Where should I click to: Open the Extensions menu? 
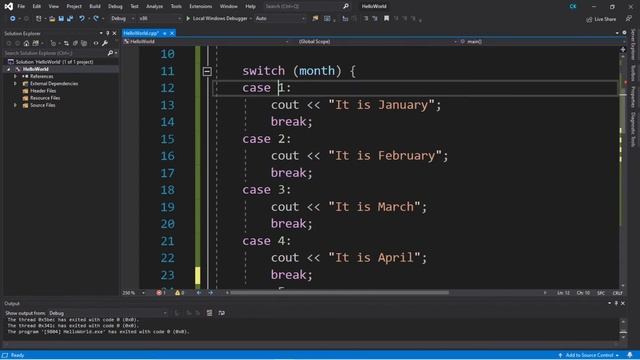click(x=200, y=7)
